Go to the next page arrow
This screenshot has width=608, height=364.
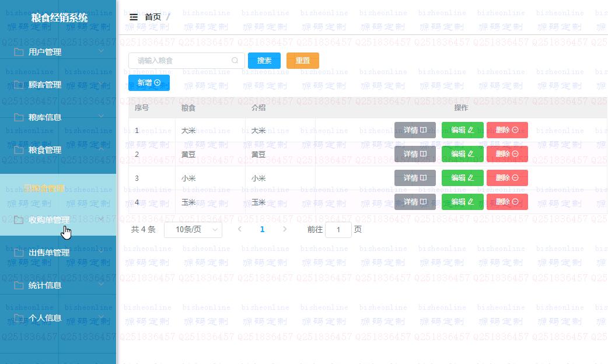(285, 229)
